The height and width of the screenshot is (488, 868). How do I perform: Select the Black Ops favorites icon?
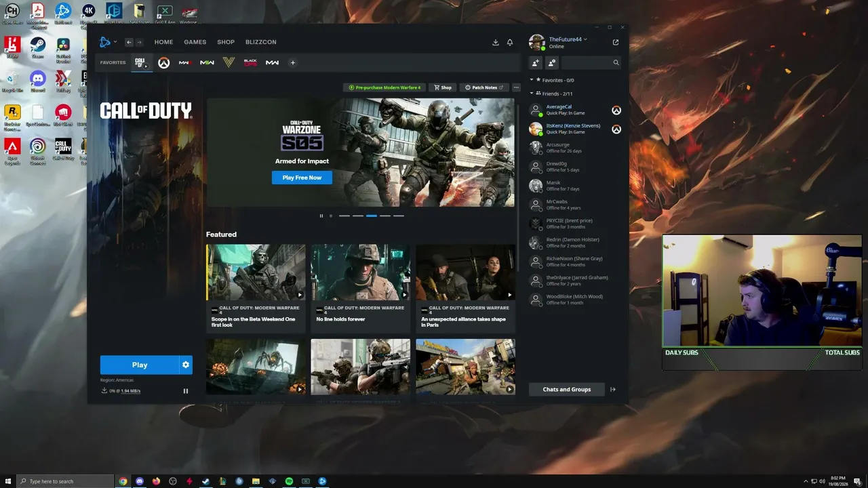coord(250,62)
